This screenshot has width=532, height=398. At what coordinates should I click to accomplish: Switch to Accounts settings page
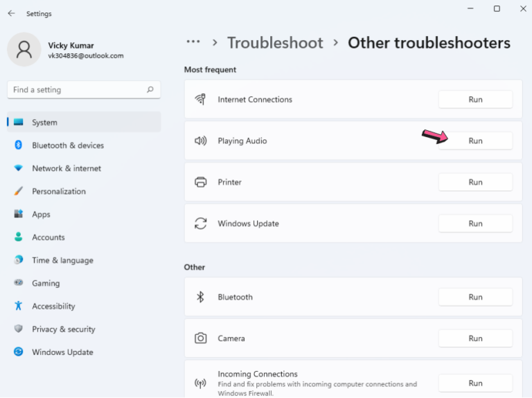pos(48,237)
